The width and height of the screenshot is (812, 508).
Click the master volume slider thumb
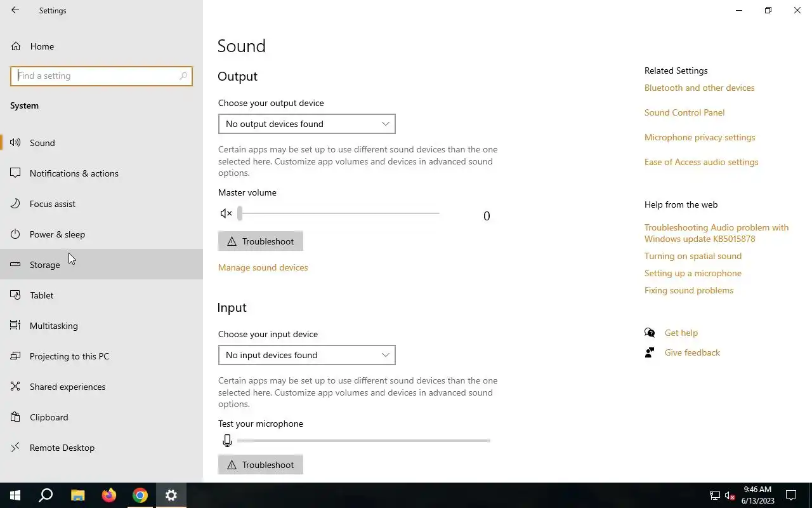(240, 213)
